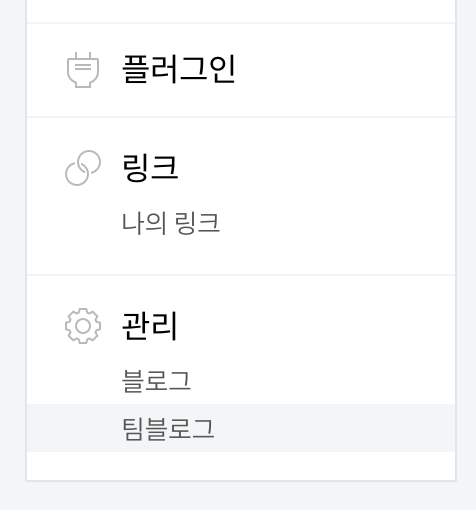
Task: Select the 링크 section heading
Action: 150,167
